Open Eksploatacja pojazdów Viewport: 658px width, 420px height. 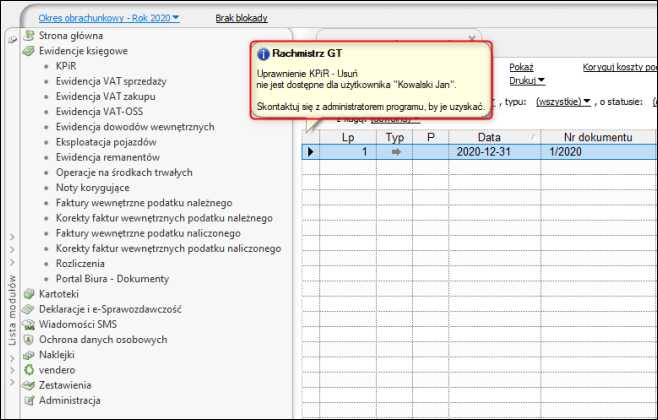[x=106, y=142]
